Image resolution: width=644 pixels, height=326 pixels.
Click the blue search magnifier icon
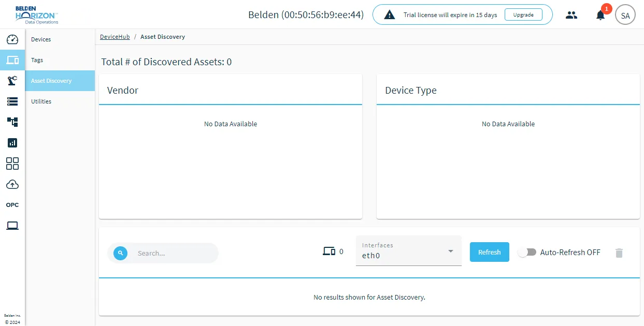tap(121, 253)
